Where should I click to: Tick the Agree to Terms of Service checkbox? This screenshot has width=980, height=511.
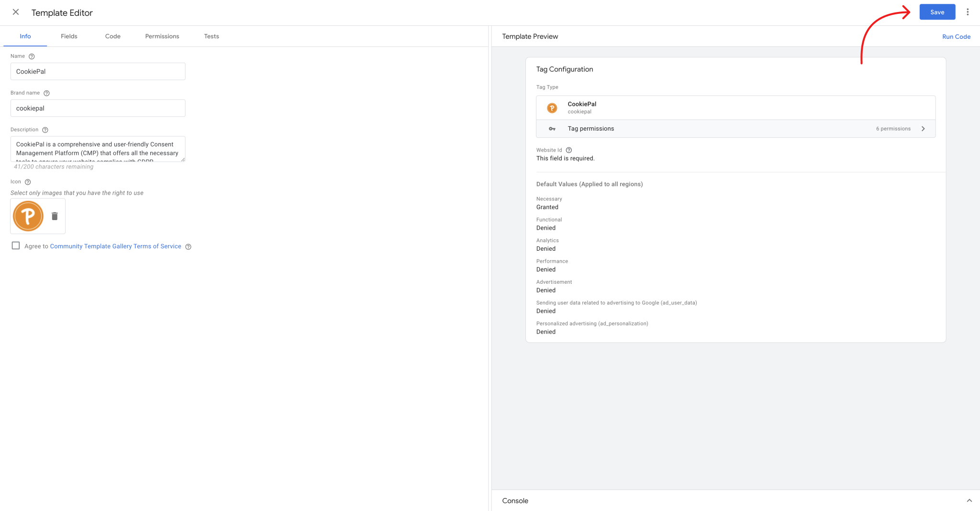coord(16,245)
